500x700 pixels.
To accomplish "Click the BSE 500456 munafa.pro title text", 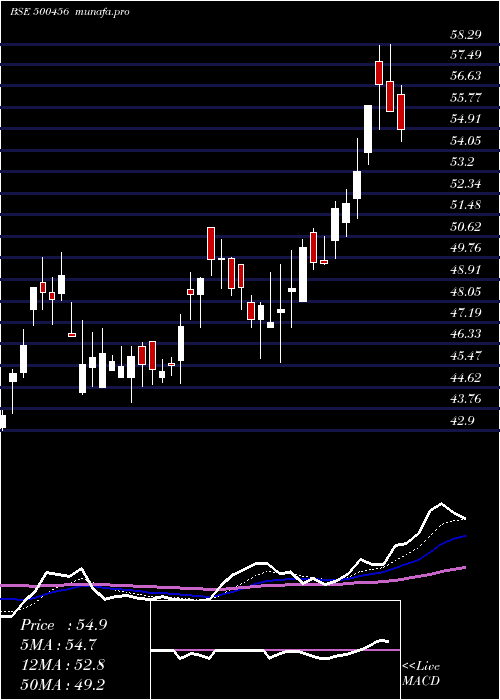I will pos(70,12).
